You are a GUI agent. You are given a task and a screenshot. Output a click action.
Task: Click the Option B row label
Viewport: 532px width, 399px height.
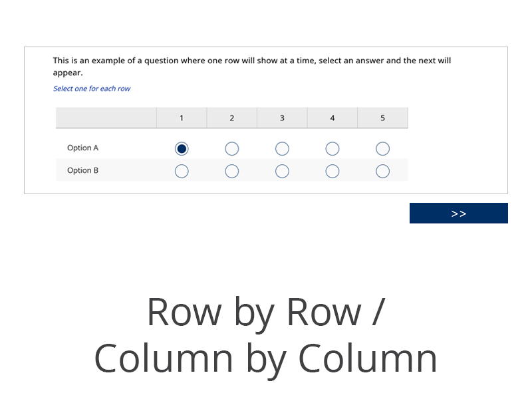point(83,171)
